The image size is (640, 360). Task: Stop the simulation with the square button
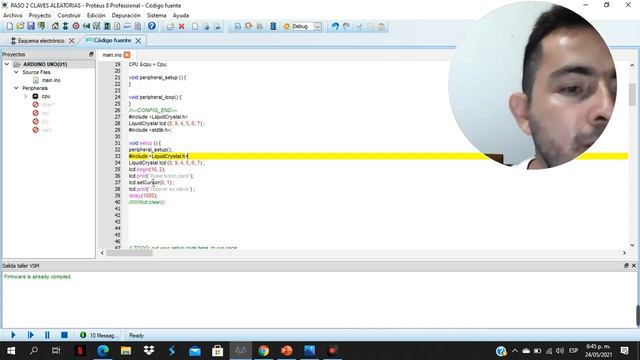click(64, 335)
